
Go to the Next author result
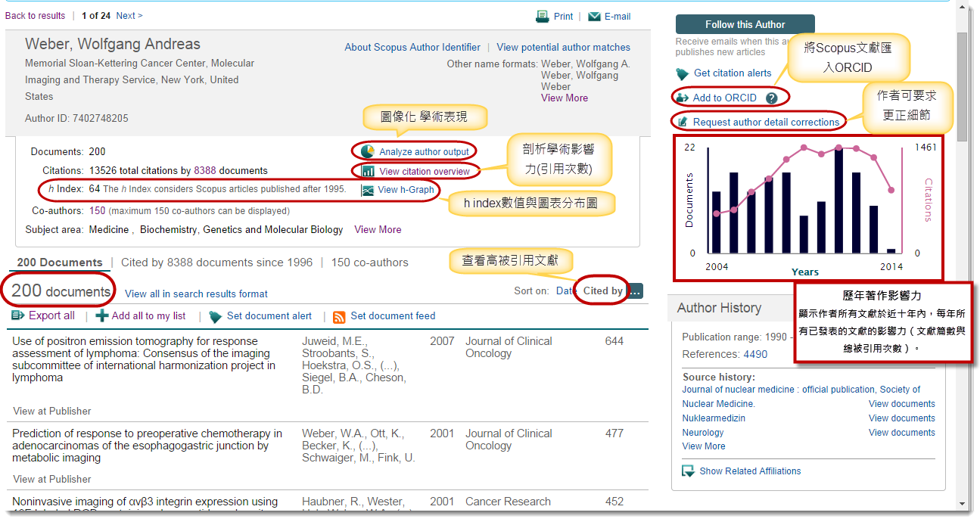[x=129, y=15]
